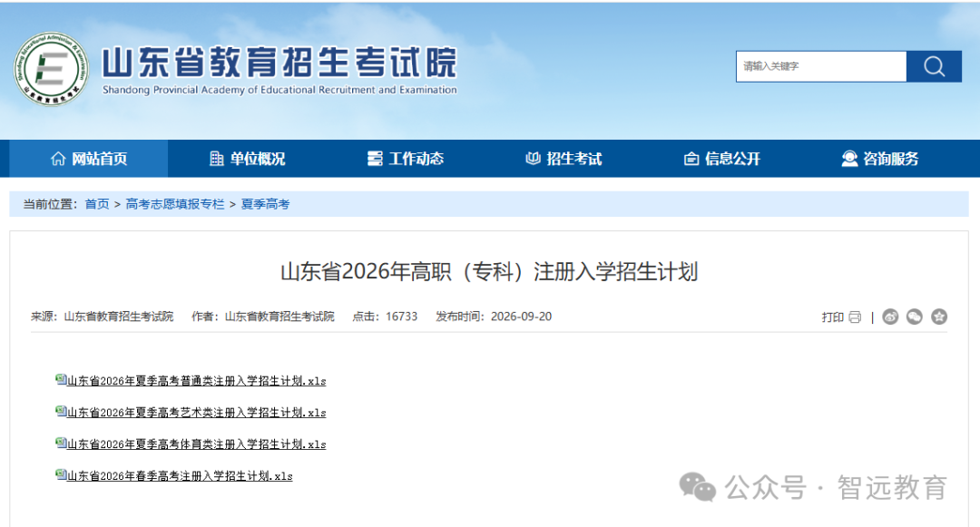Click the xls file icon before 体育类 plan
980x527 pixels.
coord(61,443)
